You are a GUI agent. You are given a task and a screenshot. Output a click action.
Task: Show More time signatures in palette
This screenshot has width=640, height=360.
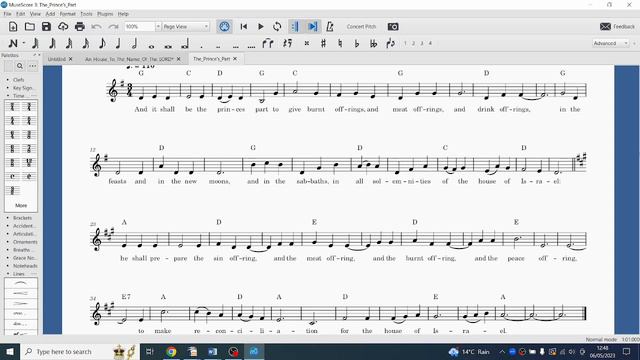(21, 205)
